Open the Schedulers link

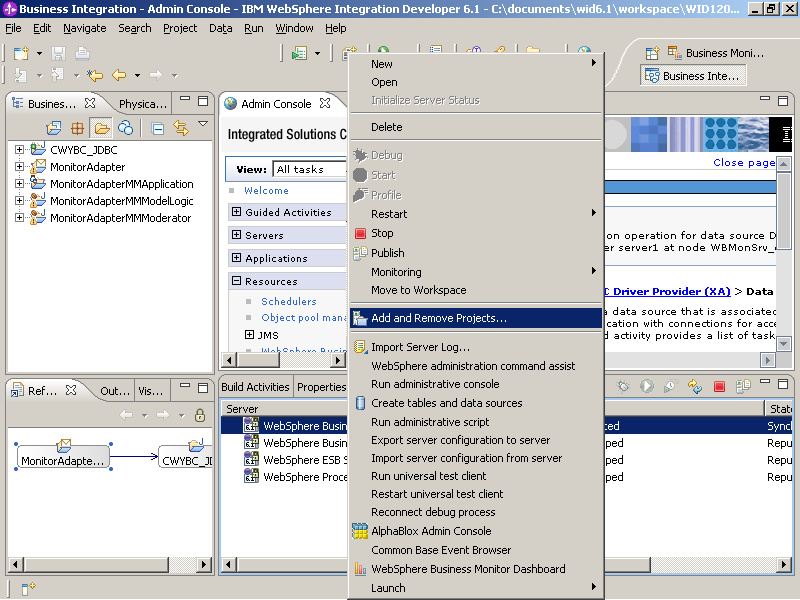coord(289,302)
